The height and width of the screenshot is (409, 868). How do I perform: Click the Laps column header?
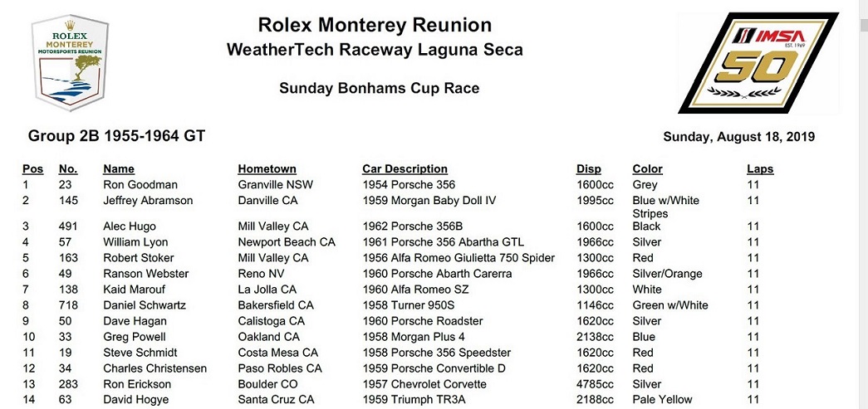pyautogui.click(x=759, y=169)
